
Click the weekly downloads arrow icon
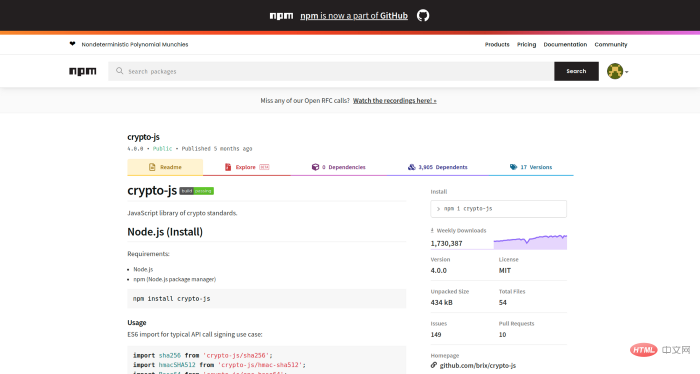pos(432,230)
